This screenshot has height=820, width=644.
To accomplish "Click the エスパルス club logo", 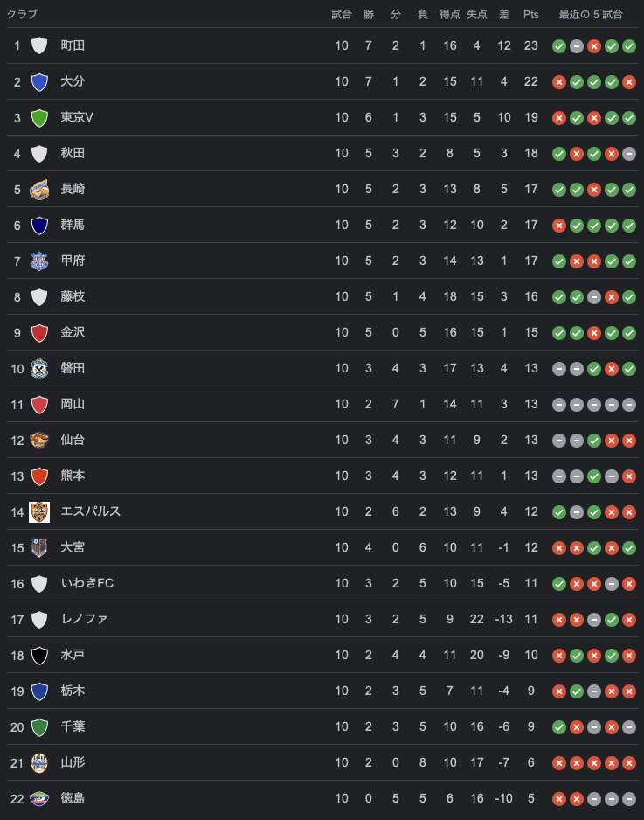I will pos(39,511).
